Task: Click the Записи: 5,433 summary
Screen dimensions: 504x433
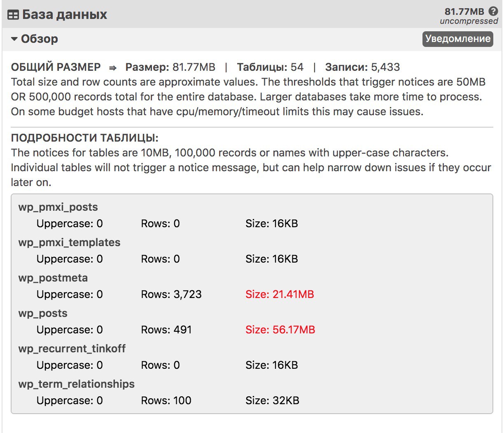Action: 362,67
